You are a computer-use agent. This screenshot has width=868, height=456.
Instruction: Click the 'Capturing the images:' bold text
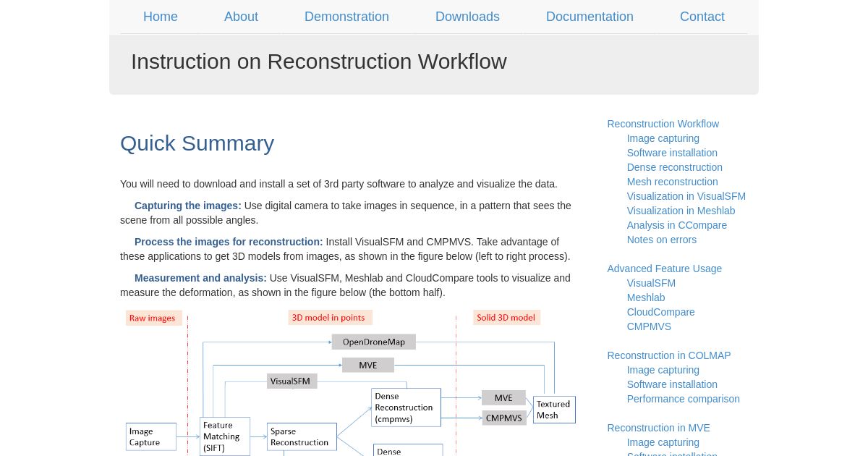click(188, 206)
